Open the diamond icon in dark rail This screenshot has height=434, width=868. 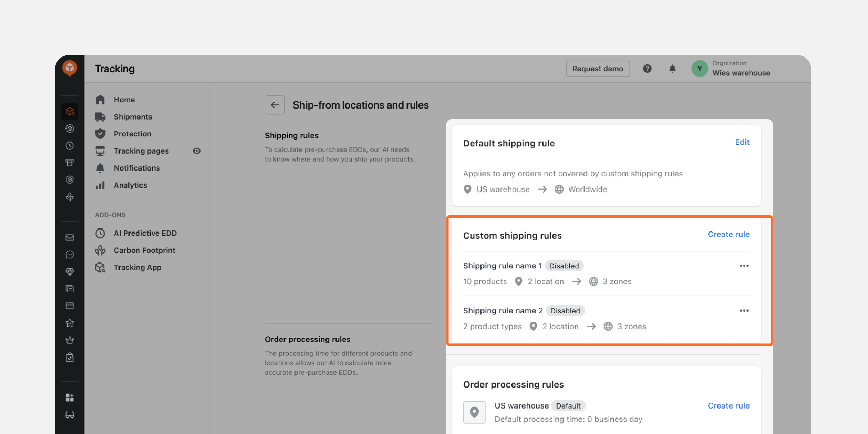click(x=70, y=272)
